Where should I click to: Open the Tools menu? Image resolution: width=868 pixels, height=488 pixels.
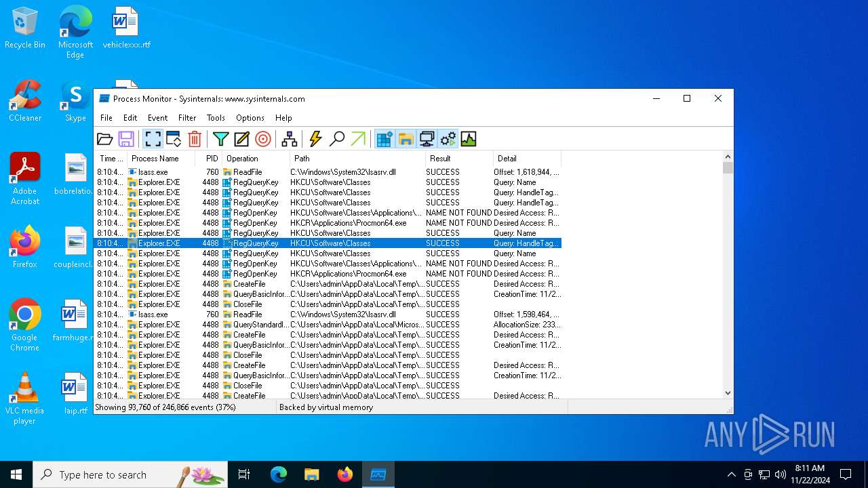(x=216, y=118)
